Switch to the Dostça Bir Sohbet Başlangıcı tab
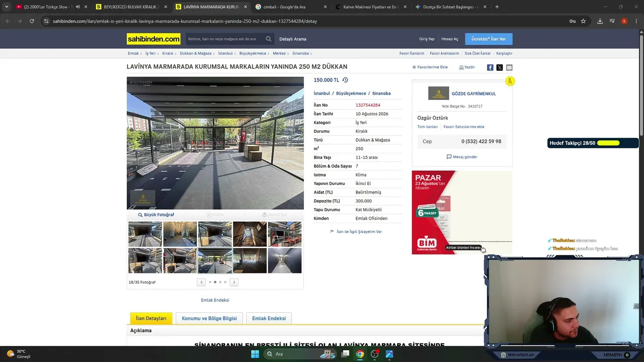Screen dimensions: 644x362 click(451, 7)
